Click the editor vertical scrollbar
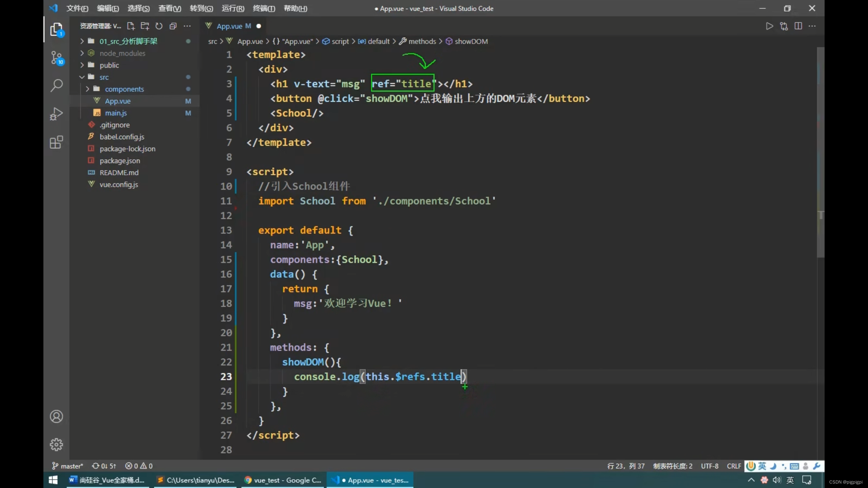The height and width of the screenshot is (488, 868). pyautogui.click(x=821, y=152)
